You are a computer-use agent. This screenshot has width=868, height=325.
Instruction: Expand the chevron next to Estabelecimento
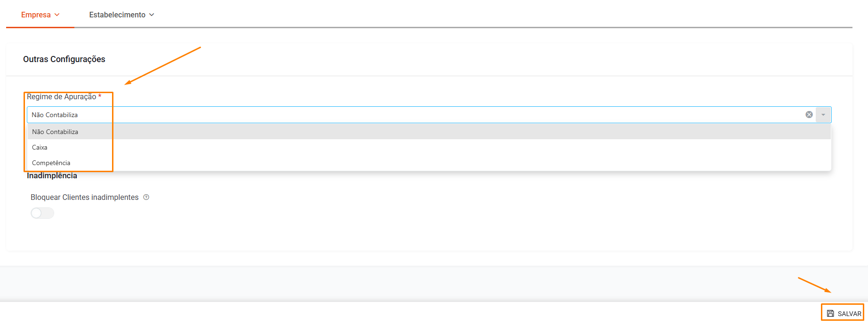(x=152, y=15)
